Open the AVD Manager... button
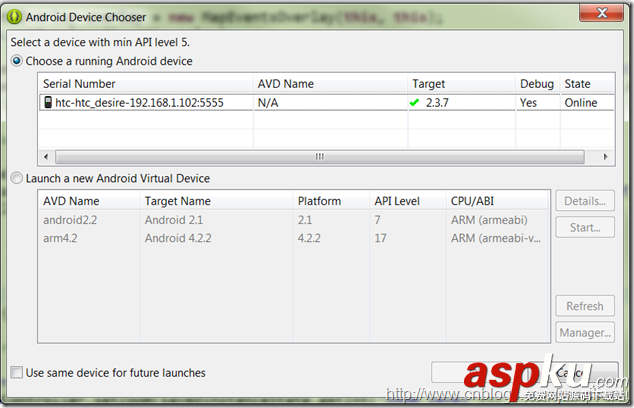634x408 pixels. [x=585, y=332]
